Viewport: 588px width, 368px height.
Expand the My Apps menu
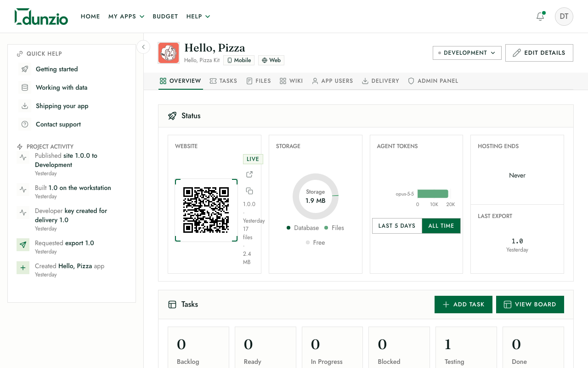coord(126,17)
